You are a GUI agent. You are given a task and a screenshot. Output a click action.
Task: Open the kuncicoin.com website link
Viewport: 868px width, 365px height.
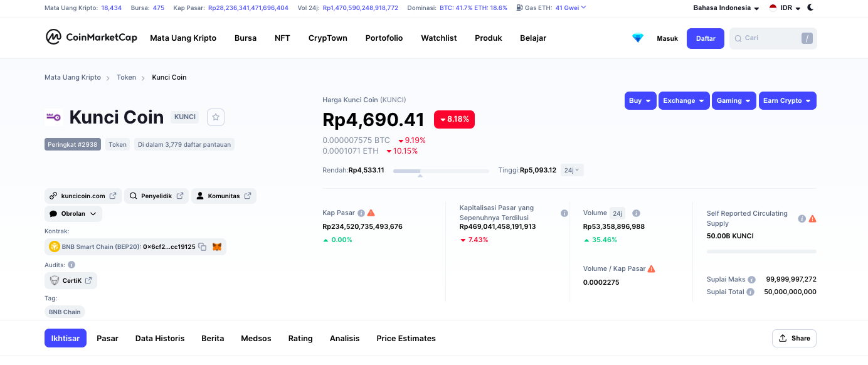[83, 196]
